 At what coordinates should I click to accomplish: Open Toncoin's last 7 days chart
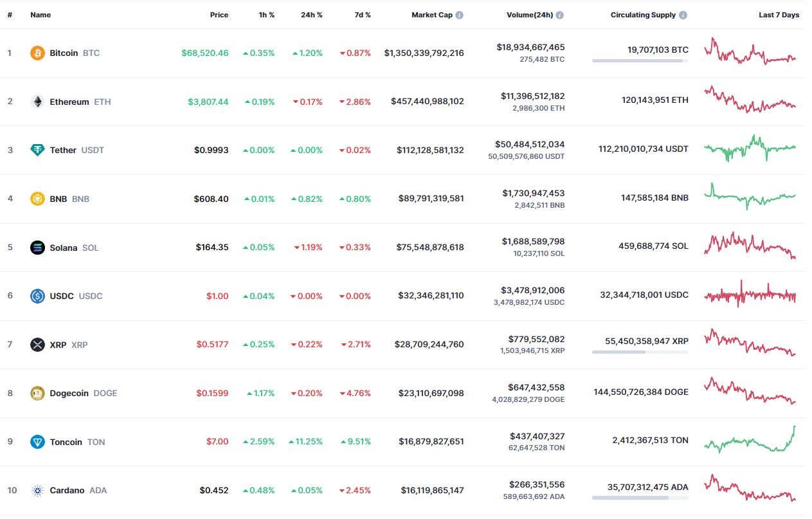[750, 441]
